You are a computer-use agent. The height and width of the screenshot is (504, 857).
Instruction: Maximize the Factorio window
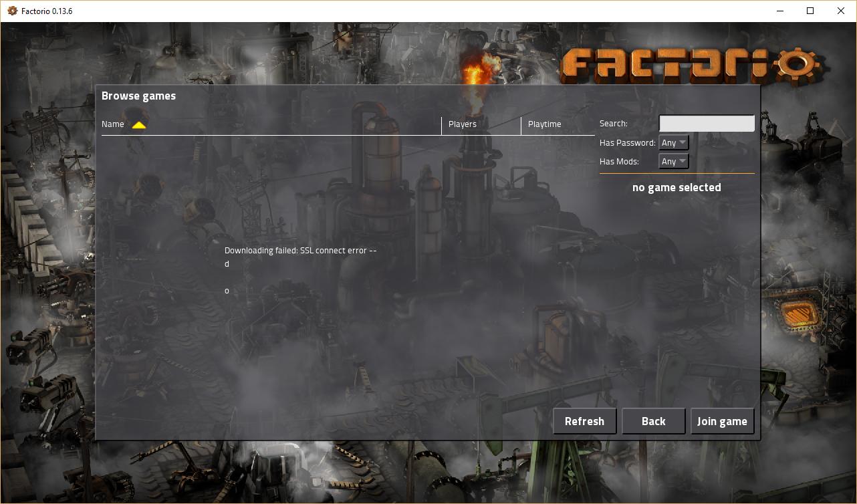(810, 11)
